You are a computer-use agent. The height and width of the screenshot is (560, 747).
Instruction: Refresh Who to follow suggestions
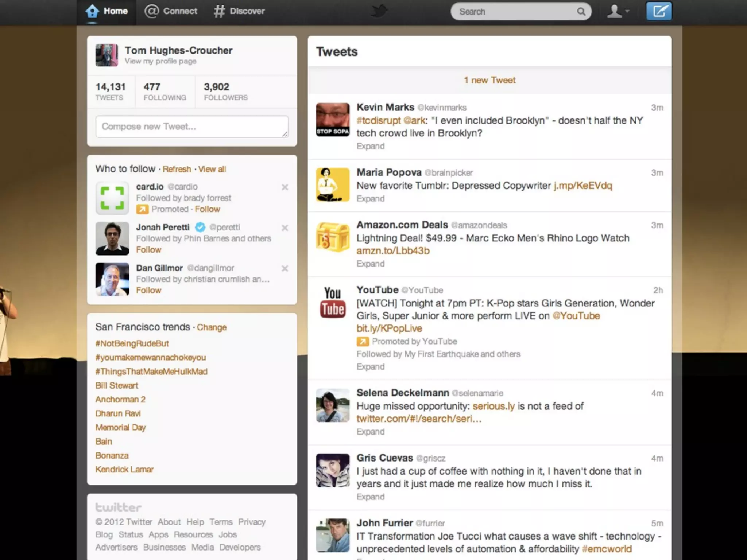[x=177, y=169]
